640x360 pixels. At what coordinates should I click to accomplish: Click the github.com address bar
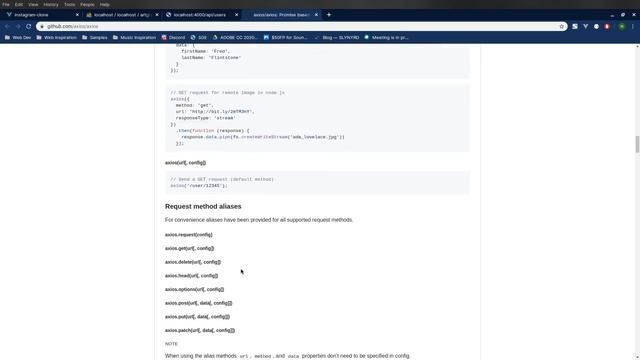click(301, 26)
